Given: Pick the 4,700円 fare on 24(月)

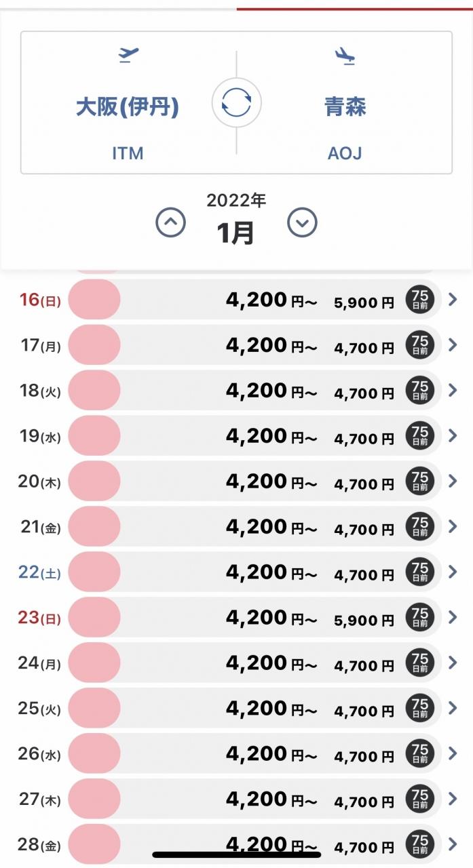Looking at the screenshot, I should pos(364,665).
